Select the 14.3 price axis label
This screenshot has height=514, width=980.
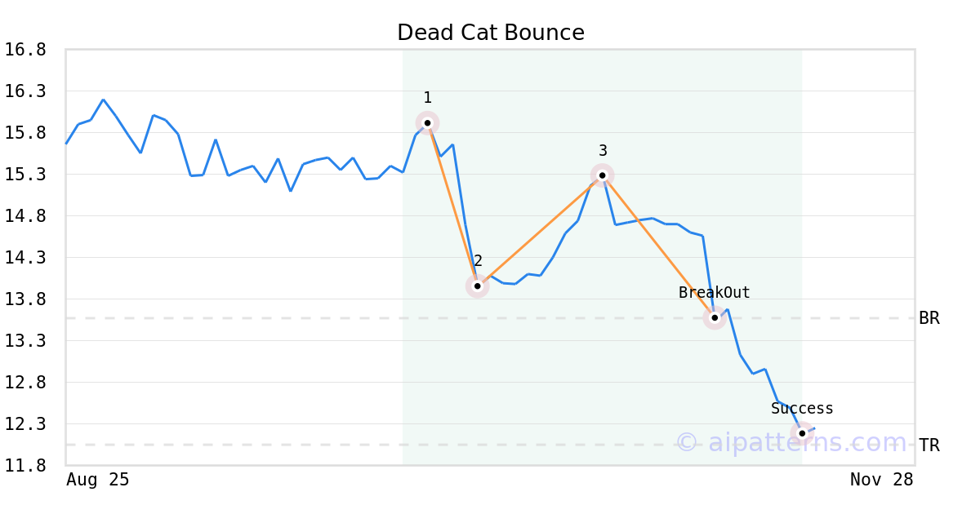(24, 258)
